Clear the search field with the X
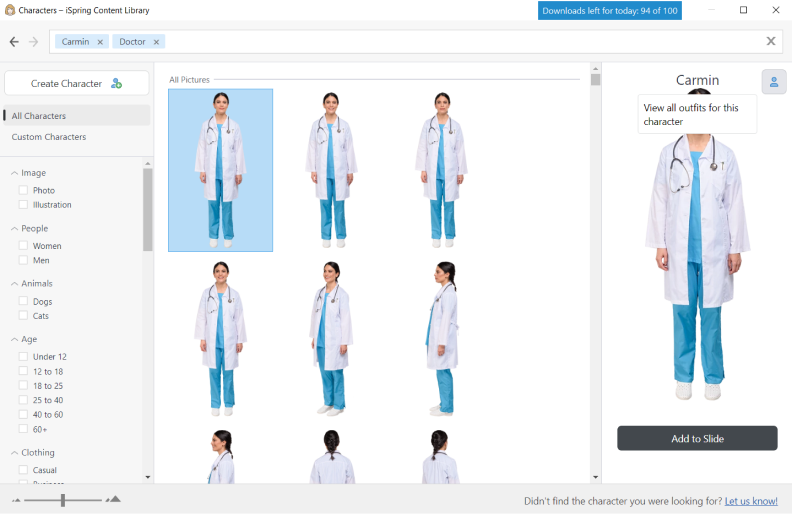 771,41
